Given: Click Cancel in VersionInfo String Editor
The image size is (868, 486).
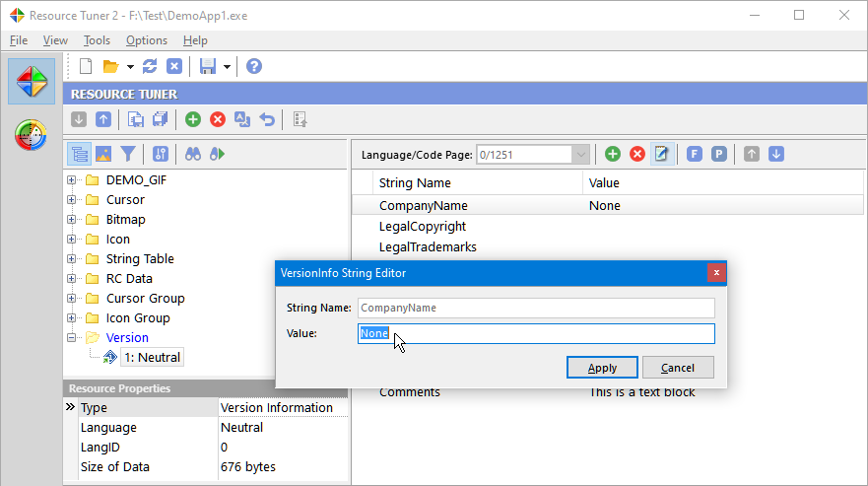Looking at the screenshot, I should 678,368.
